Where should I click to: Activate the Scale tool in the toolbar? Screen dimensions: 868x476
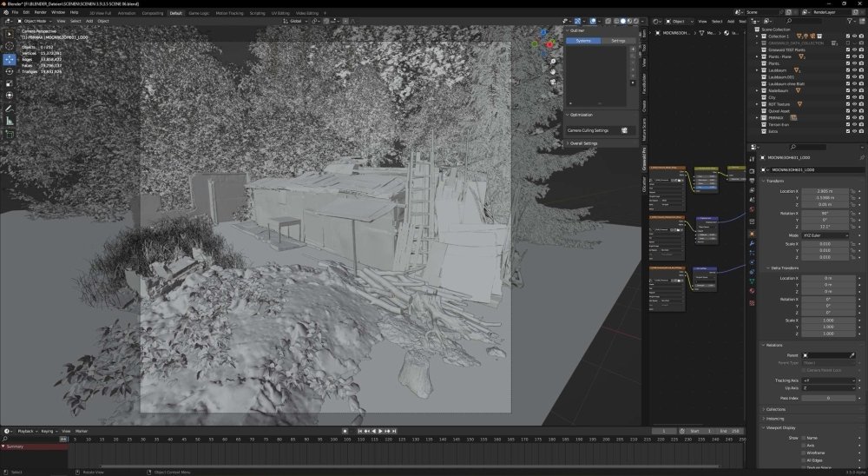[10, 83]
